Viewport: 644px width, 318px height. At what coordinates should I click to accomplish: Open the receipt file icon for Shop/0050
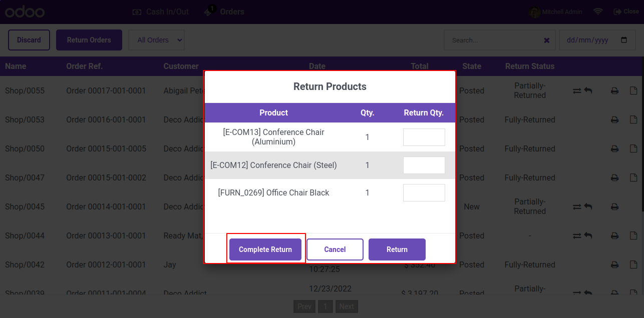click(633, 149)
